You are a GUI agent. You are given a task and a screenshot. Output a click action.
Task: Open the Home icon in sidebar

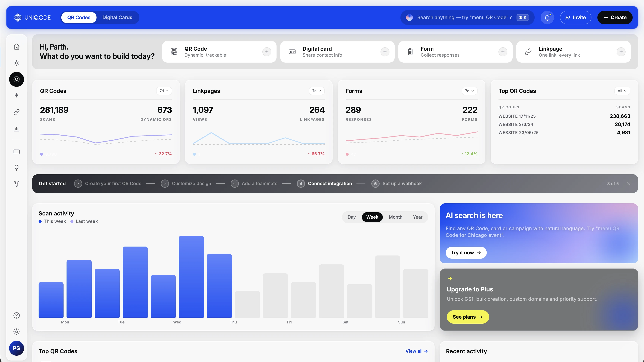[x=17, y=47]
